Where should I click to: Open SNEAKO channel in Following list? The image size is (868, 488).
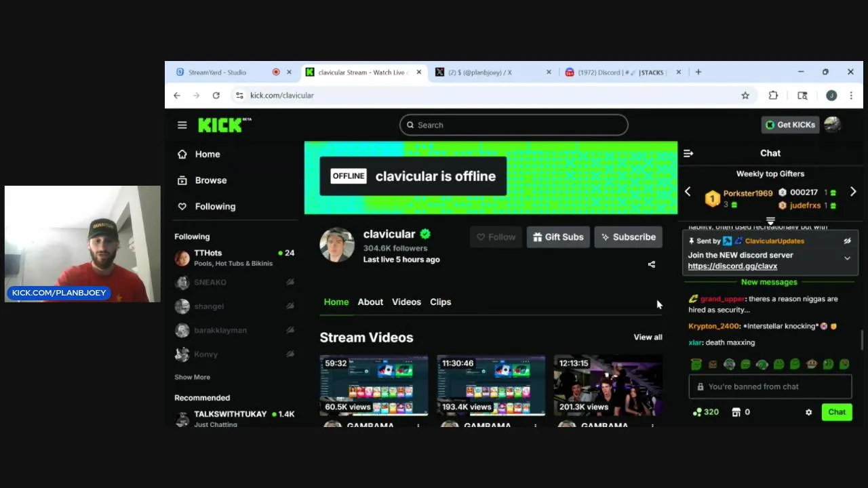[235, 282]
